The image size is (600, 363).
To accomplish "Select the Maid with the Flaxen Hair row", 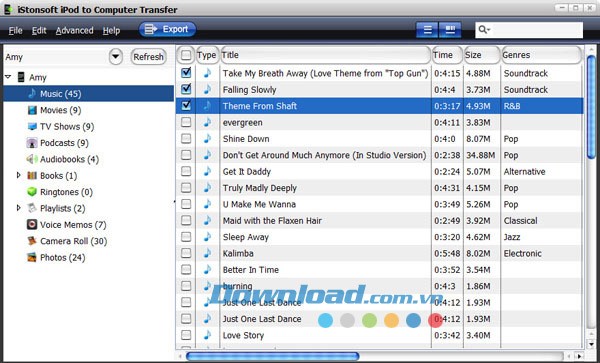I will point(379,220).
